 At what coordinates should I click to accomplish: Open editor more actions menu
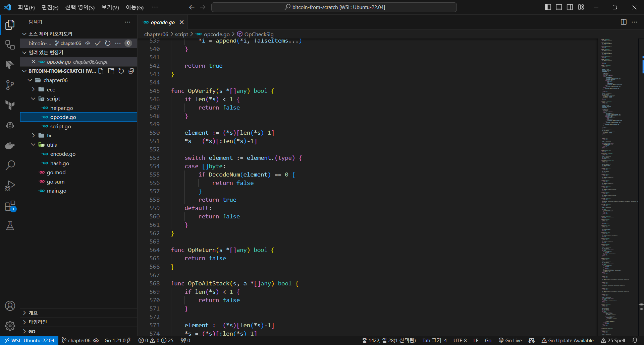[x=634, y=22]
